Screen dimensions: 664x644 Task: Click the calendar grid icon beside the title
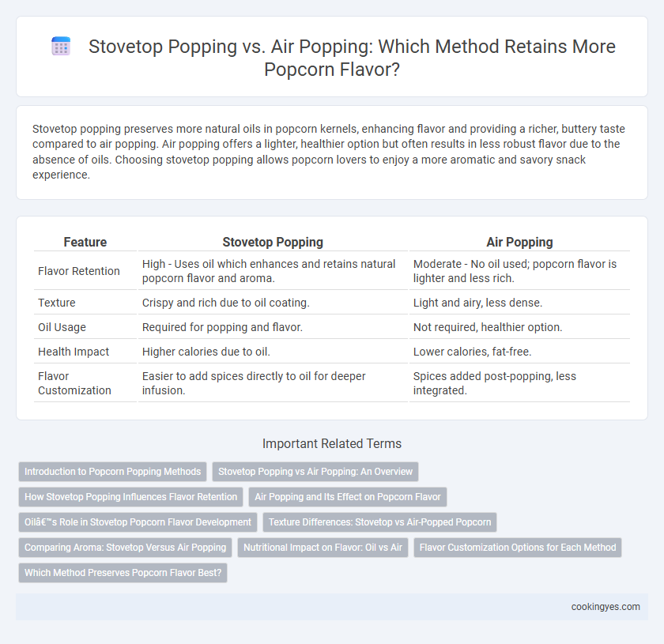click(61, 46)
